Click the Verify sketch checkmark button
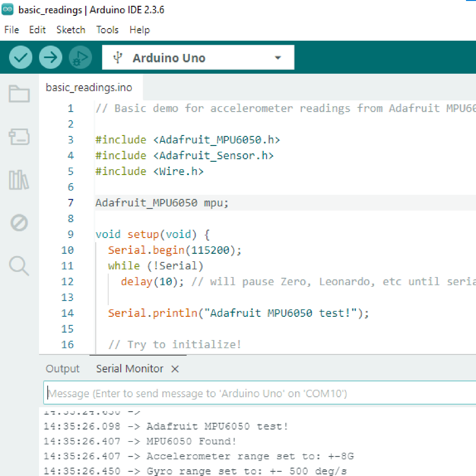 point(20,57)
